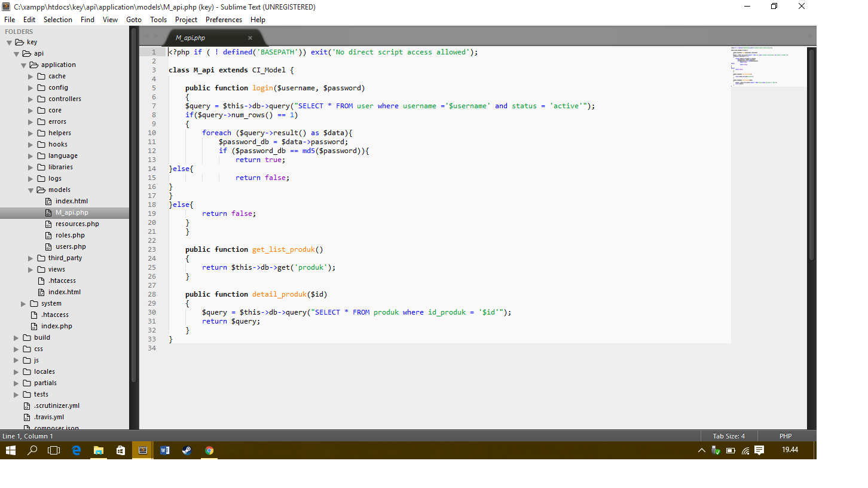The height and width of the screenshot is (488, 868).
Task: Click the Wi-Fi icon in the system tray
Action: coord(745,450)
